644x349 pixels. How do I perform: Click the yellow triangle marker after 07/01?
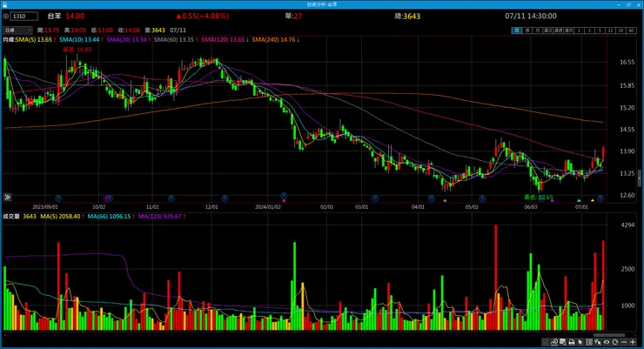pyautogui.click(x=593, y=200)
